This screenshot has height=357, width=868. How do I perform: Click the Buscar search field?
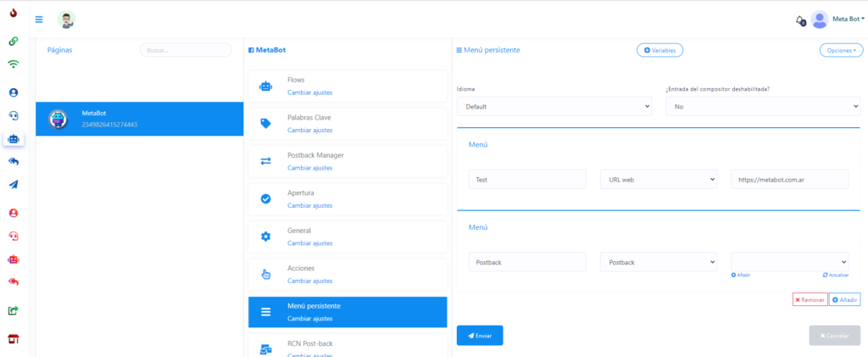pyautogui.click(x=186, y=50)
